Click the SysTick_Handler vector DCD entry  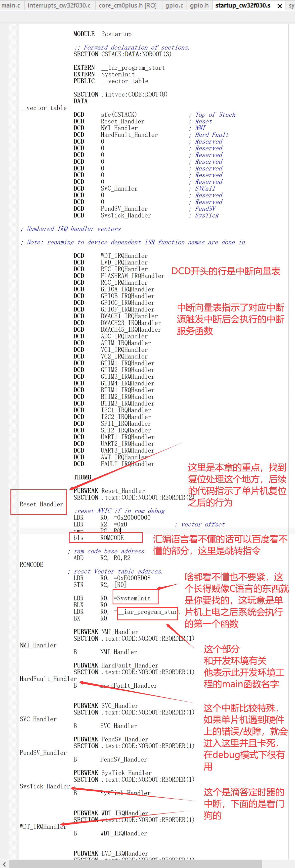tap(112, 215)
